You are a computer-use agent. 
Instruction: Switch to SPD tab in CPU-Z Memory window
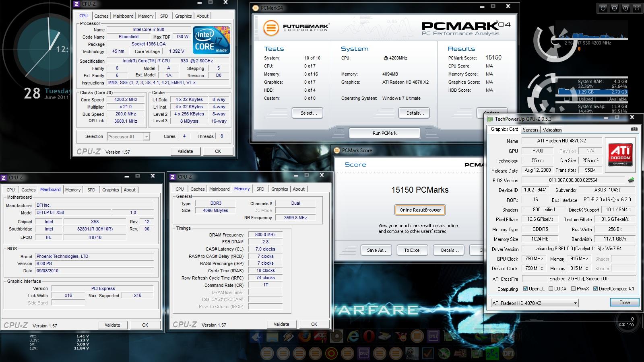pos(260,189)
